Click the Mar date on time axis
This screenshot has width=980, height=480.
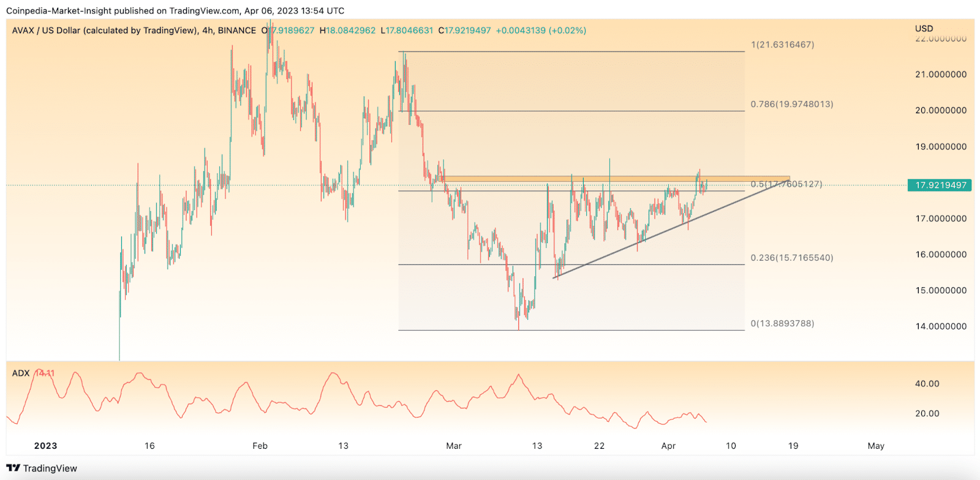coord(453,446)
